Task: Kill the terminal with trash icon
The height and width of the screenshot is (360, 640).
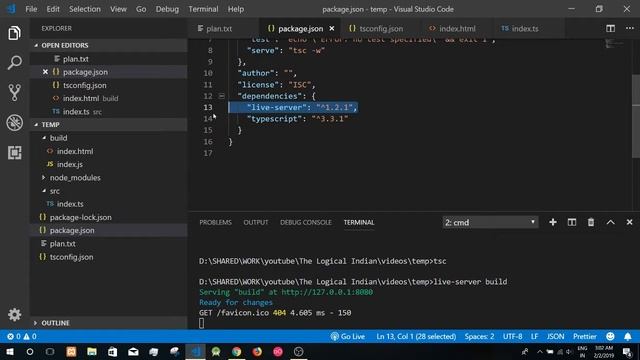Action: click(591, 222)
